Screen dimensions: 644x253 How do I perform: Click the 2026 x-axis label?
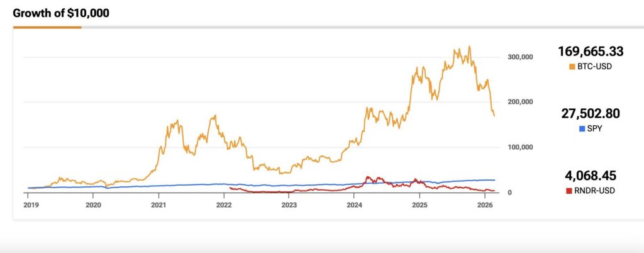[485, 205]
